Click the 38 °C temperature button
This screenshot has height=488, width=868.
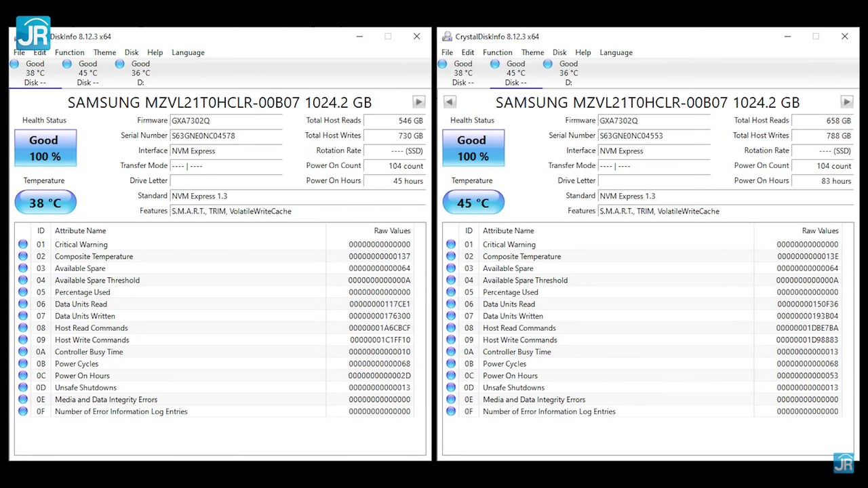45,203
